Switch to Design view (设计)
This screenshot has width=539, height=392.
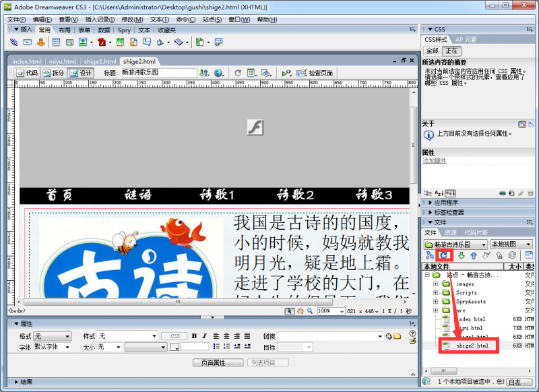[80, 73]
